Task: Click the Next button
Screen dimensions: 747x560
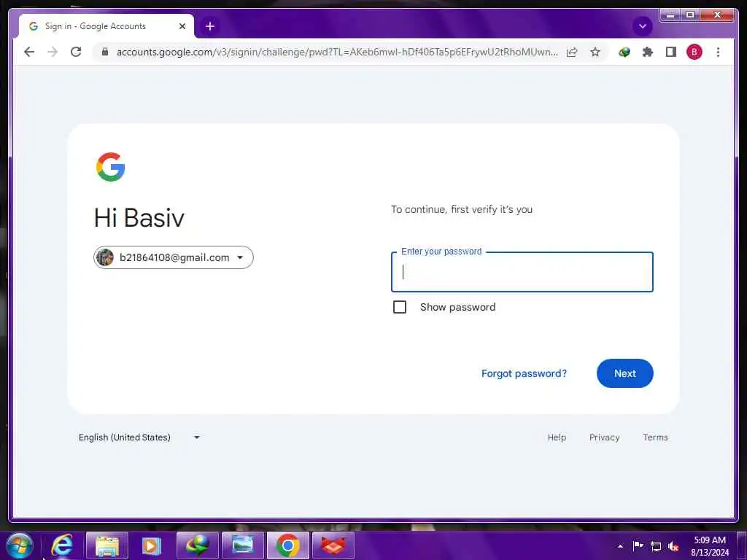Action: (x=624, y=373)
